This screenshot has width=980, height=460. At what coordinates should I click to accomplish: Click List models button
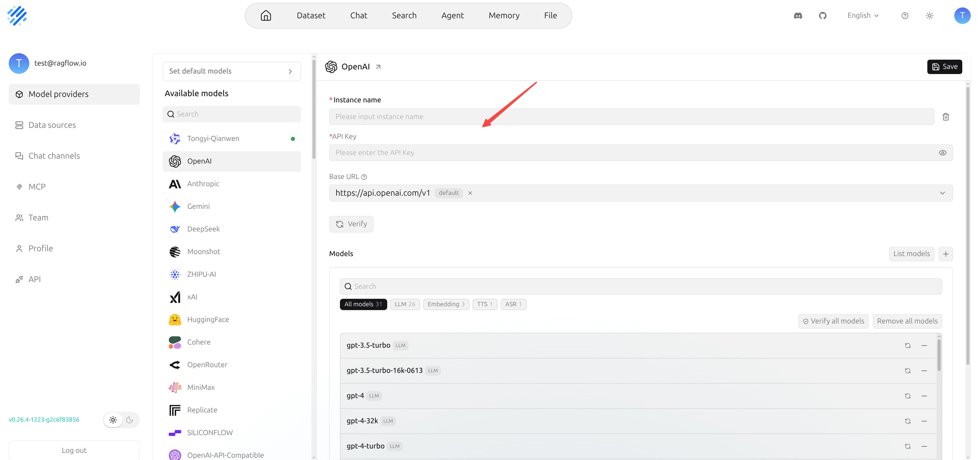tap(911, 254)
